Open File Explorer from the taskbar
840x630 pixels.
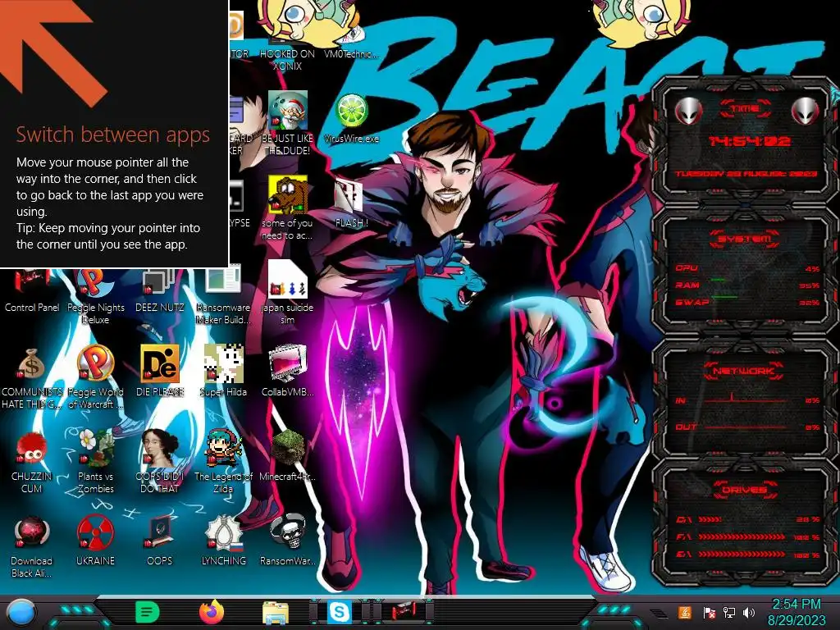coord(276,613)
